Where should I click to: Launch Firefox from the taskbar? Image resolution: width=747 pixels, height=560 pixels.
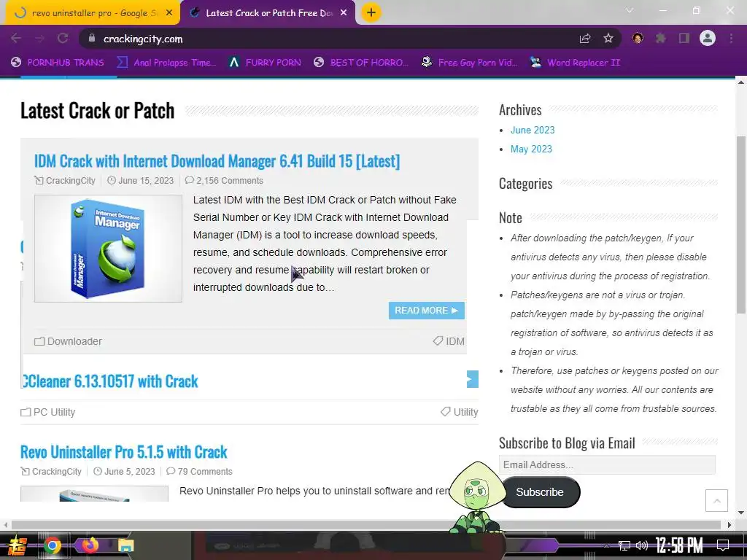[x=90, y=545]
